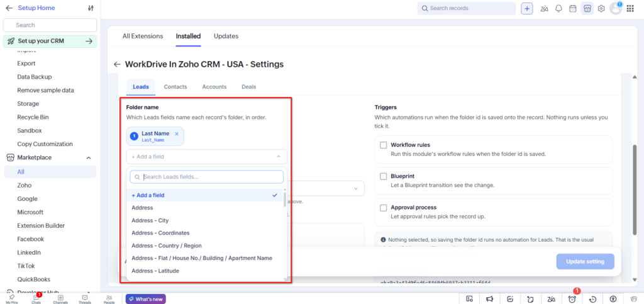Open Storage in the sidebar
This screenshot has height=304, width=644.
[x=28, y=103]
